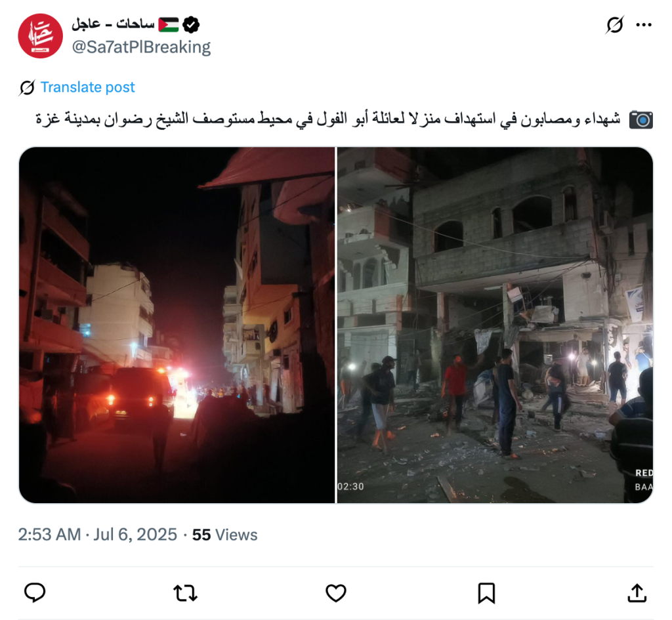Viewport: 672px width, 620px height.
Task: View the 55 Views analytics count
Action: [x=224, y=535]
